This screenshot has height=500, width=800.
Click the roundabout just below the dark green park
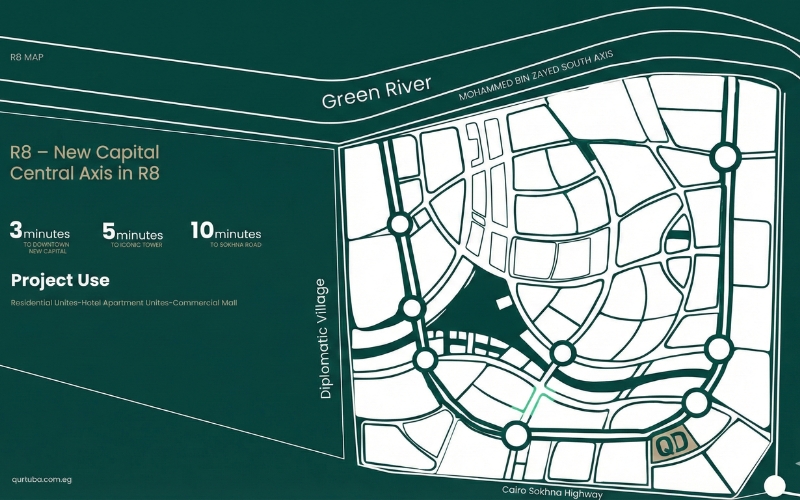tap(562, 352)
